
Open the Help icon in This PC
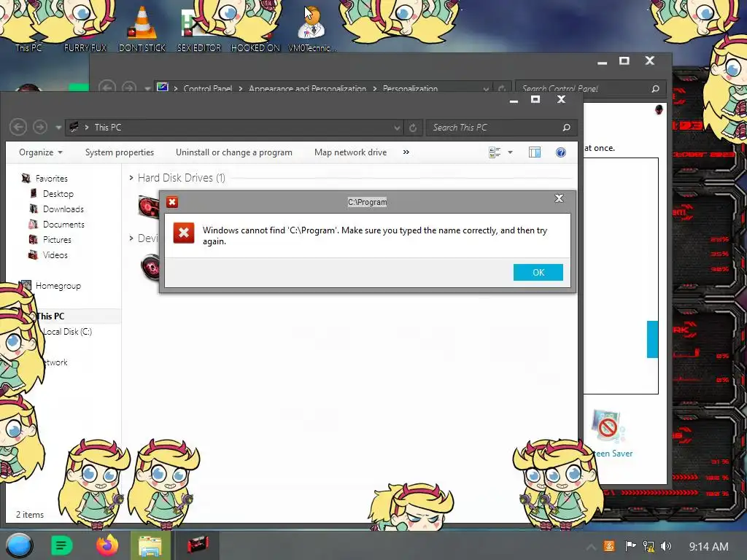561,152
